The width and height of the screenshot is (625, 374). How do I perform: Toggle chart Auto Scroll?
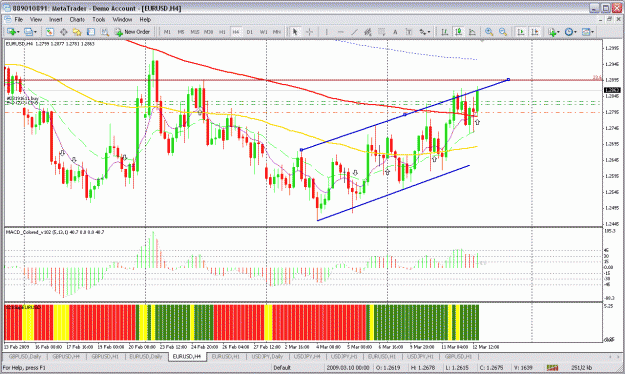[x=521, y=32]
